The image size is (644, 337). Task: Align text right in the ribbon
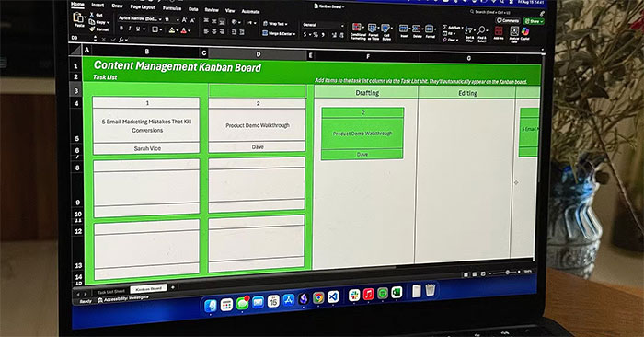tap(222, 31)
